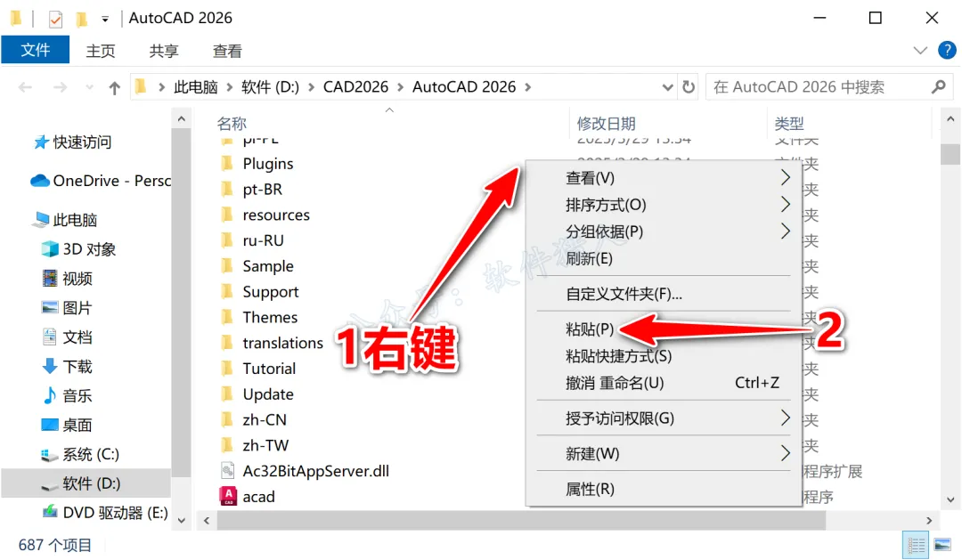Click the navigation pane scroll down arrow
The image size is (962, 560).
tap(181, 520)
